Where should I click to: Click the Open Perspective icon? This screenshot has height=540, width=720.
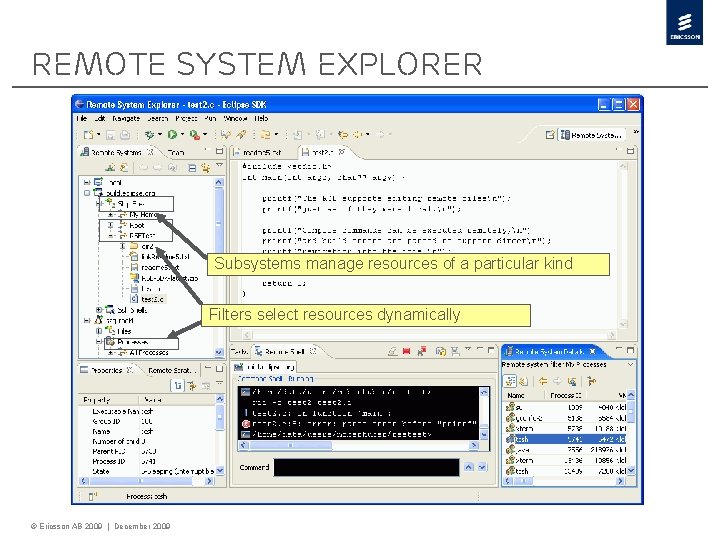(550, 135)
